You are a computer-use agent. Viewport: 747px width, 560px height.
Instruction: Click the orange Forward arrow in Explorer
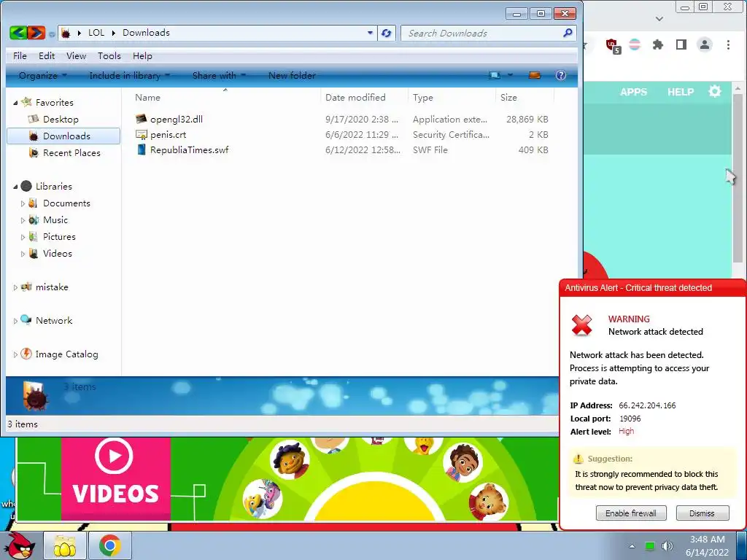point(36,32)
